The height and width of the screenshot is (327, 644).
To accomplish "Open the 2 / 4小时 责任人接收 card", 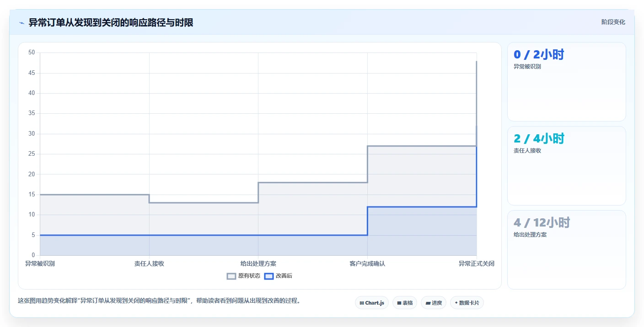I will (x=567, y=166).
